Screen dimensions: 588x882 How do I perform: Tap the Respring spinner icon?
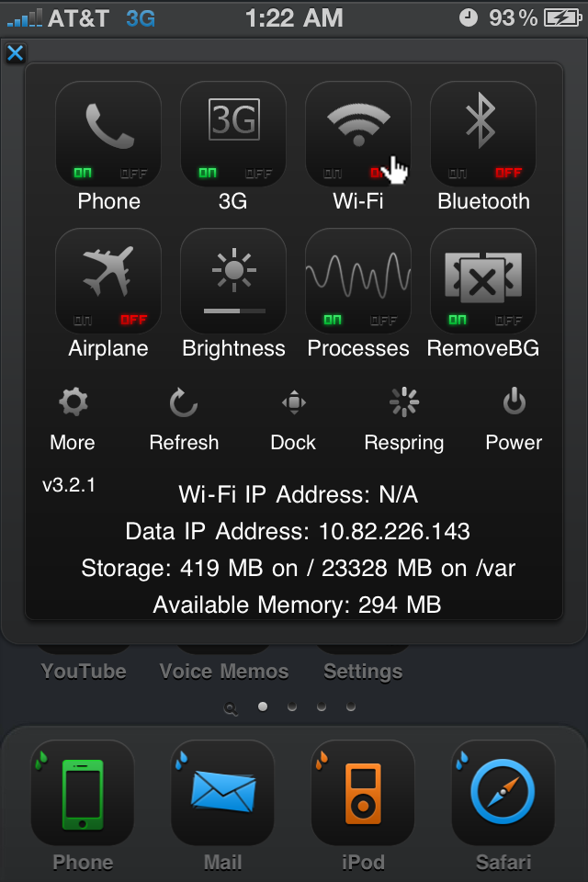404,401
